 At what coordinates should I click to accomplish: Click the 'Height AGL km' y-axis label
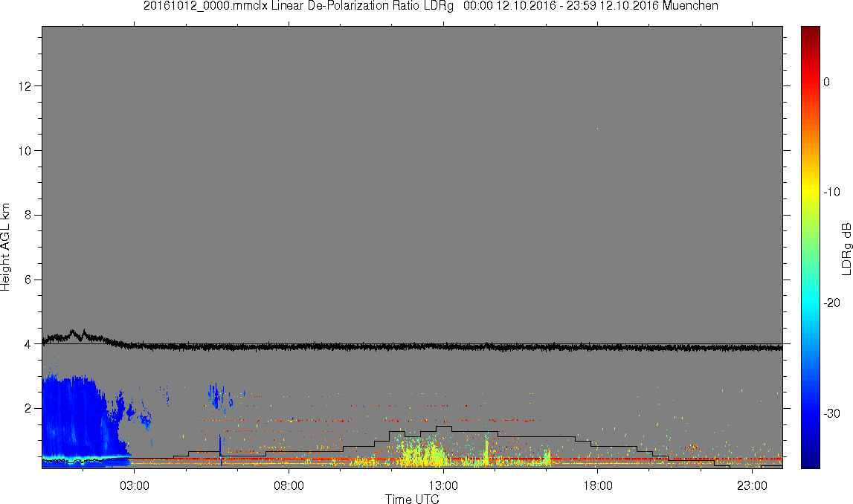pyautogui.click(x=5, y=248)
